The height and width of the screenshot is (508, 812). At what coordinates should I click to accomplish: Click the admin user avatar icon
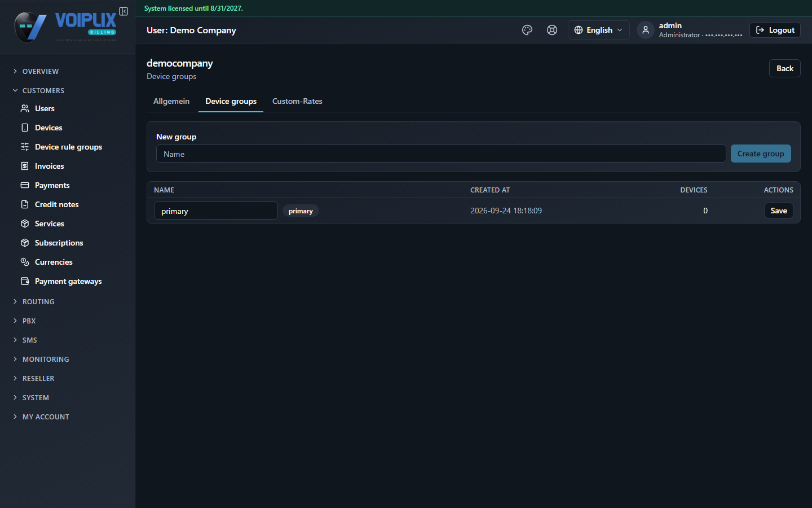coord(646,30)
